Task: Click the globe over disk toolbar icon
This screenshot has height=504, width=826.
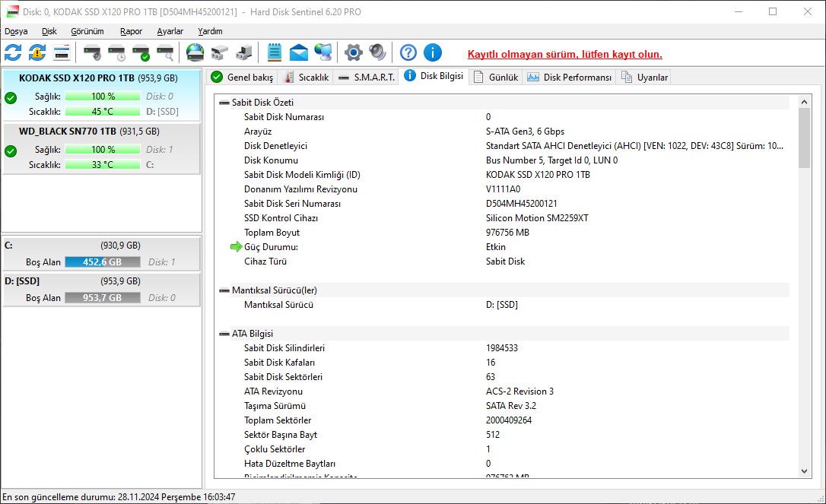Action: coord(195,52)
